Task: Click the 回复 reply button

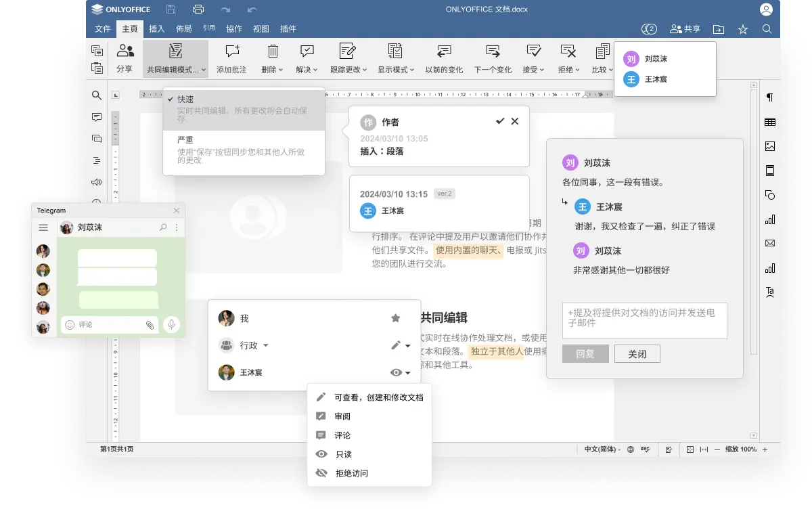Action: (x=585, y=353)
